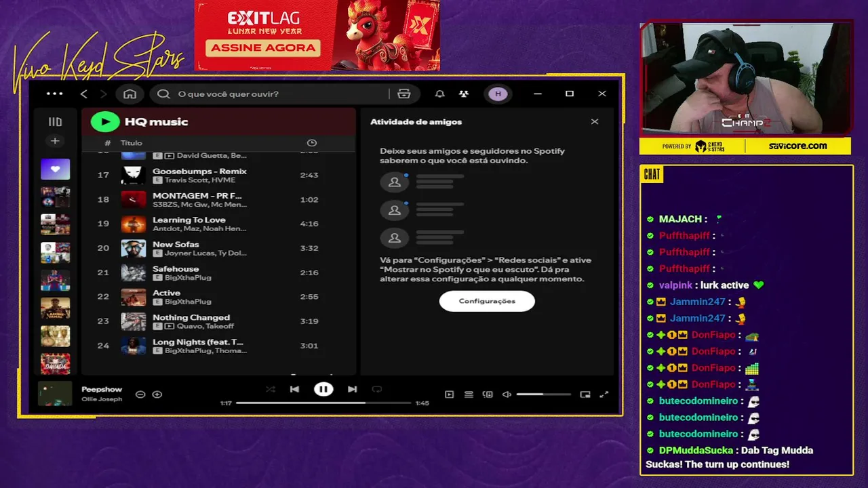Screen dimensions: 868x488
Task: Click New Sofas album cover
Action: click(134, 248)
